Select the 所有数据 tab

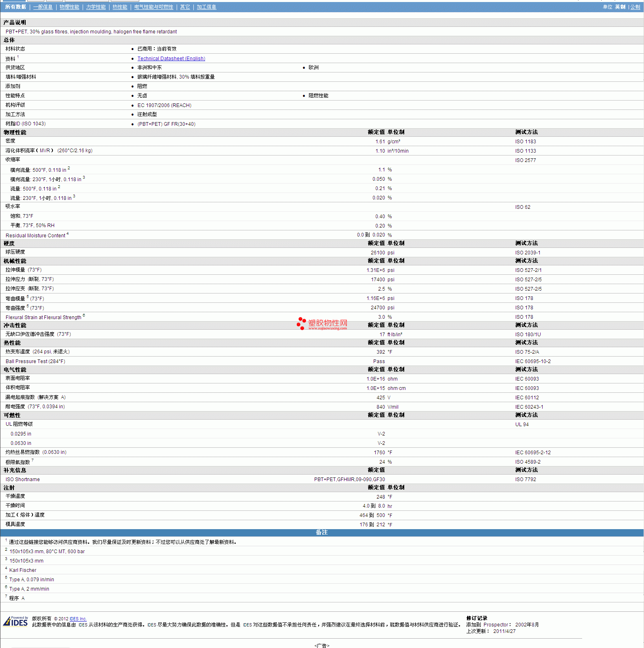[x=15, y=7]
